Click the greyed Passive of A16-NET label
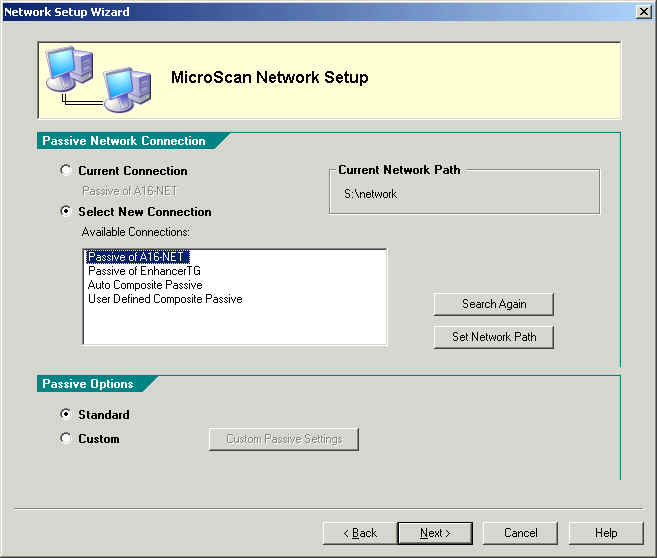Screen dimensions: 657x558 click(129, 191)
